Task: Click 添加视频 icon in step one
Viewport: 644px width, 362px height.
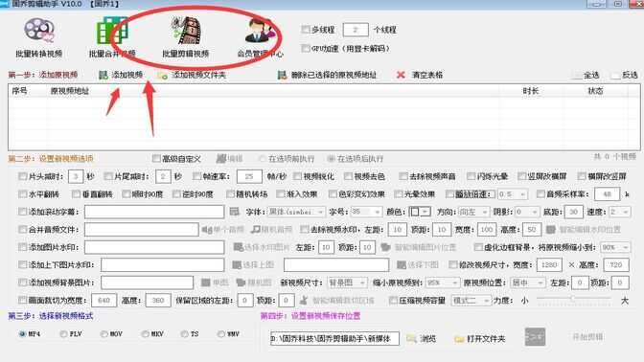Action: coord(103,75)
